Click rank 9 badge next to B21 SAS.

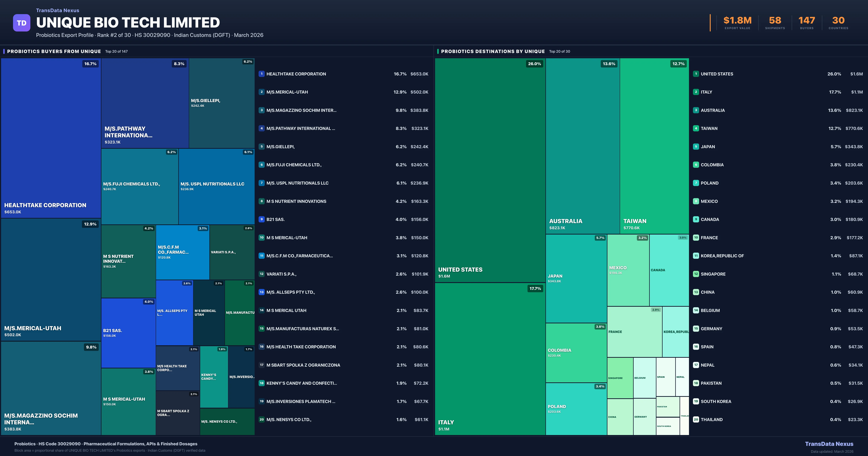point(261,219)
